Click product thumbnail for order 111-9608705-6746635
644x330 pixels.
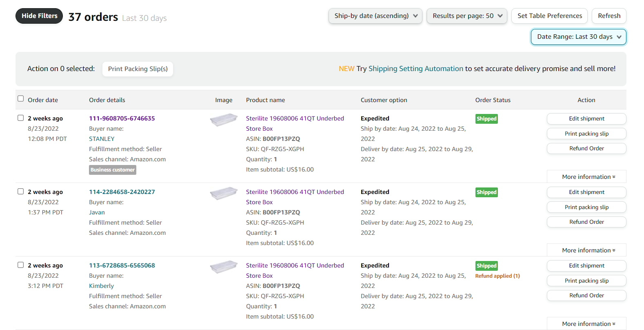click(x=223, y=120)
